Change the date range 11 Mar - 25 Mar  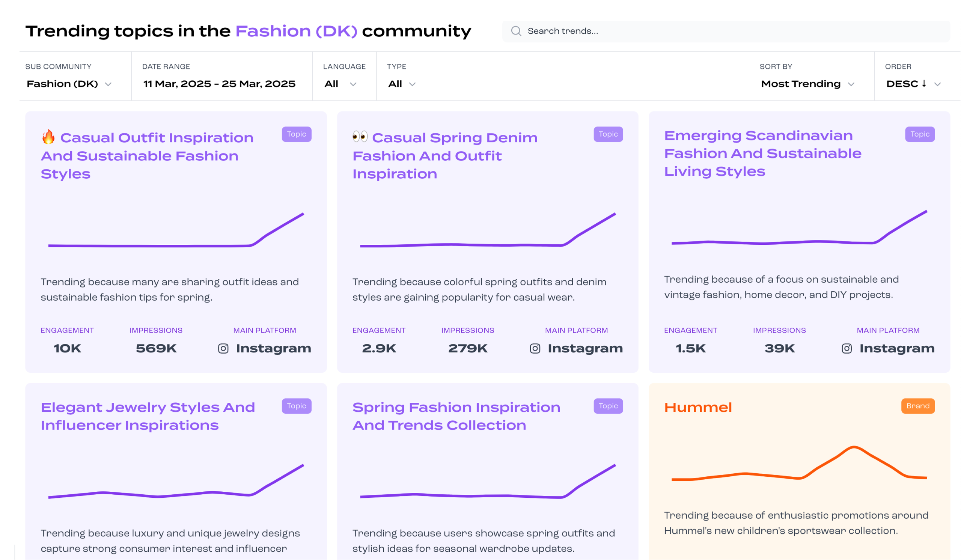(219, 84)
